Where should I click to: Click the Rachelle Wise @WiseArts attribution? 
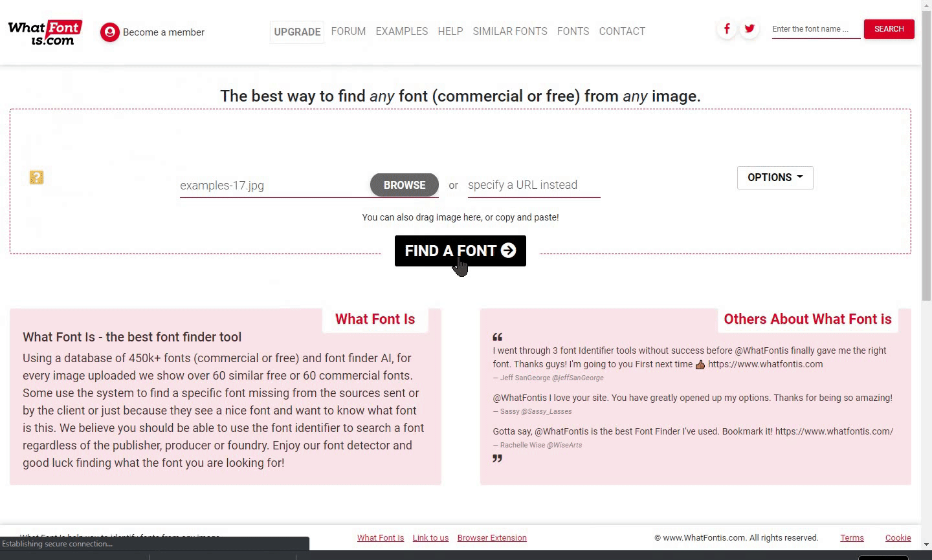coord(537,445)
